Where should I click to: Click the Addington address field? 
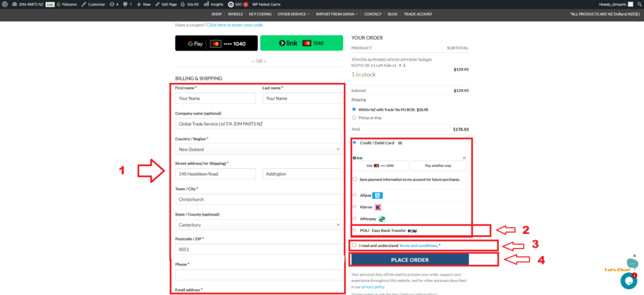pos(303,174)
